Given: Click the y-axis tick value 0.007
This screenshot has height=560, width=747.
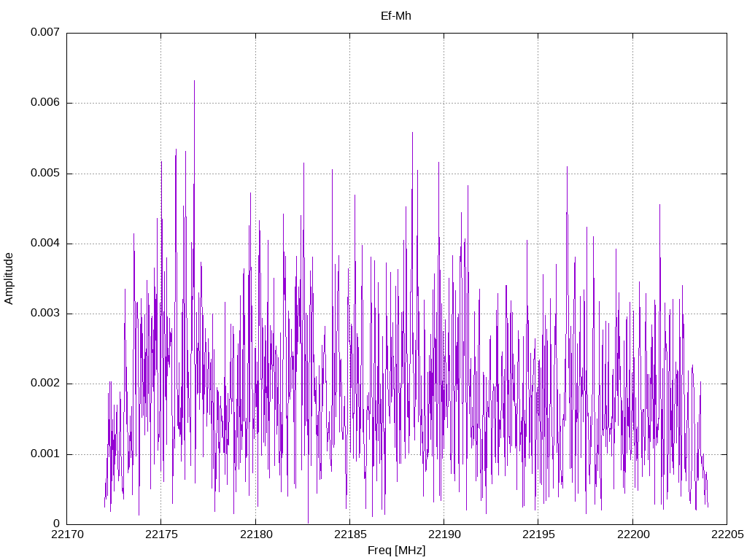Looking at the screenshot, I should [45, 32].
